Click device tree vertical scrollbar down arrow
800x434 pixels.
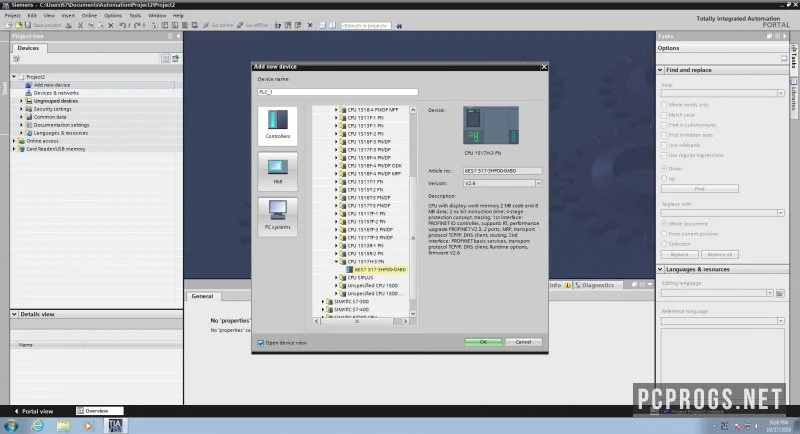413,314
